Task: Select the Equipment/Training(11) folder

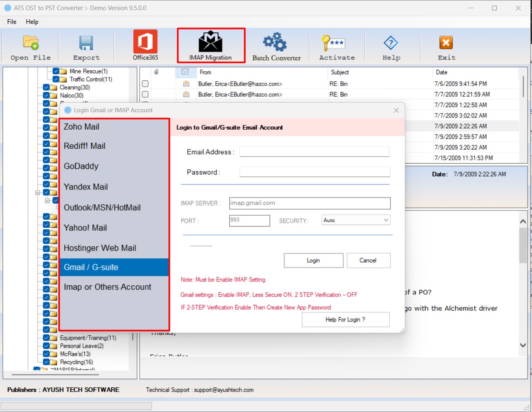Action: (x=88, y=338)
